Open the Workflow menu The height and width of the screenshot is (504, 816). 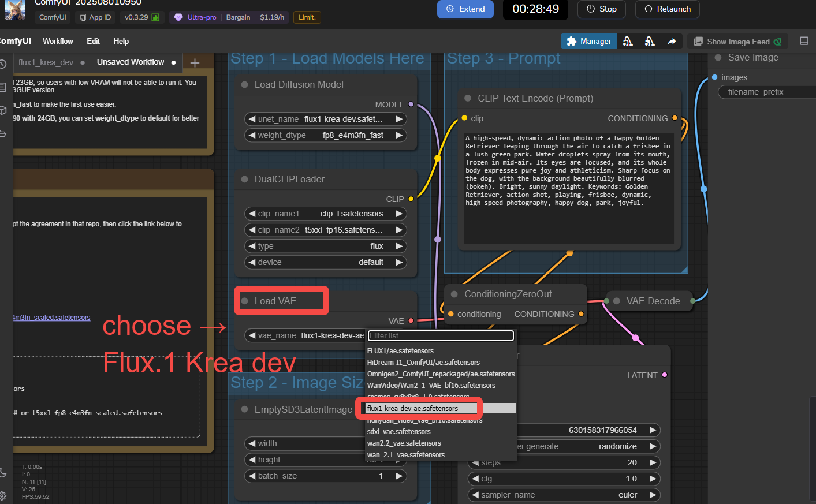[x=58, y=41]
